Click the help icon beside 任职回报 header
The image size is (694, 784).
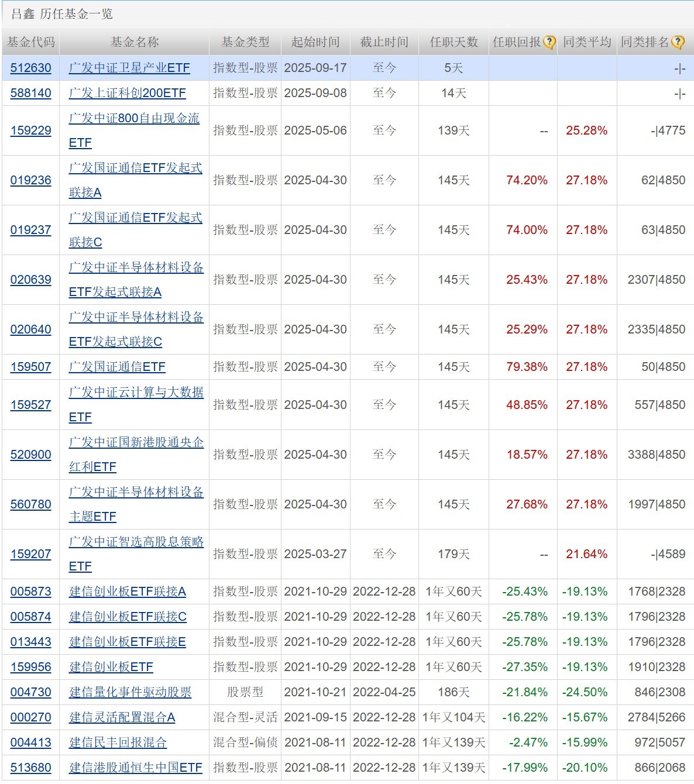pyautogui.click(x=549, y=42)
